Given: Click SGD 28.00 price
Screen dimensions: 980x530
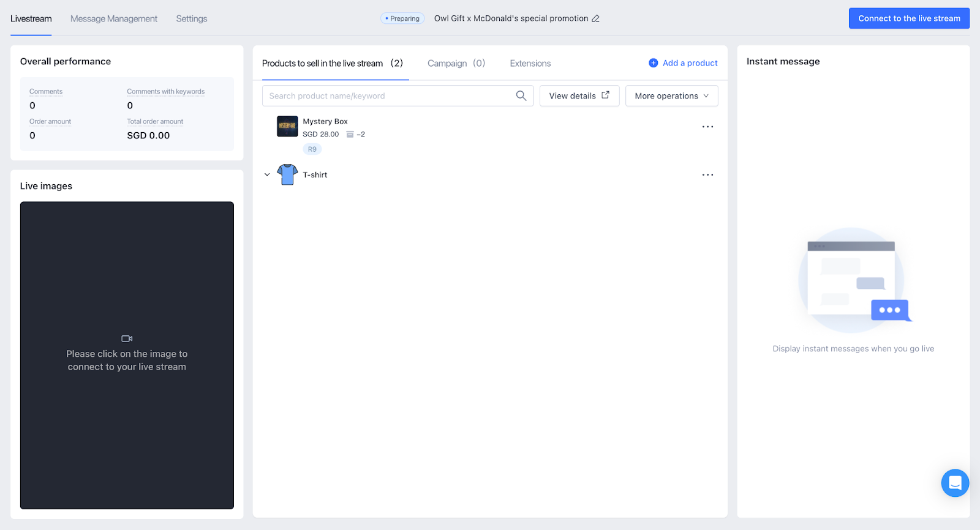Looking at the screenshot, I should pos(321,134).
